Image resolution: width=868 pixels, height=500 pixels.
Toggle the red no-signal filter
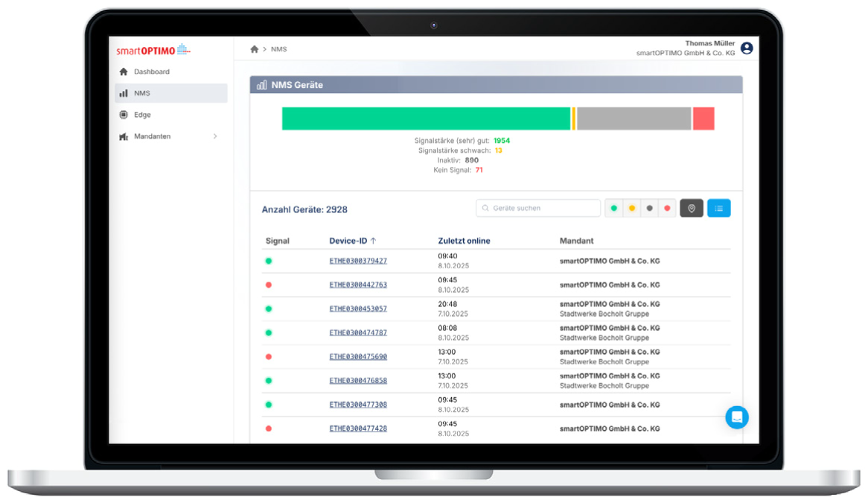[667, 209]
